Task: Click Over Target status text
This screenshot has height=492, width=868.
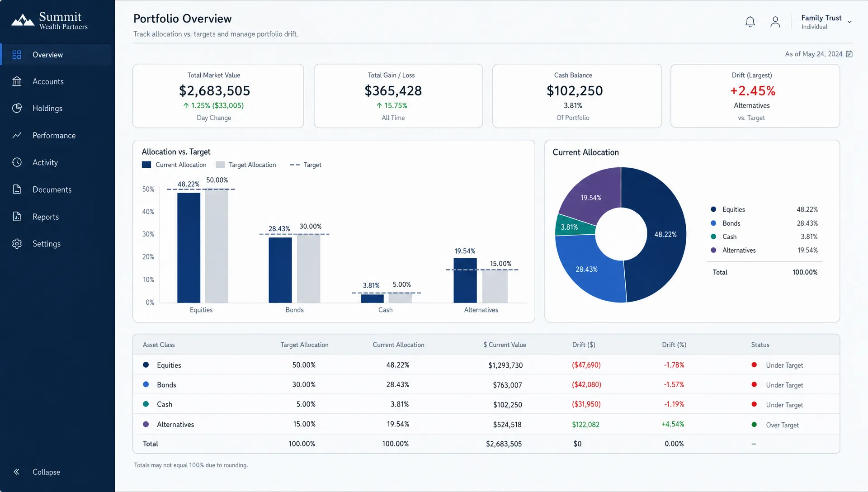Action: (x=782, y=425)
